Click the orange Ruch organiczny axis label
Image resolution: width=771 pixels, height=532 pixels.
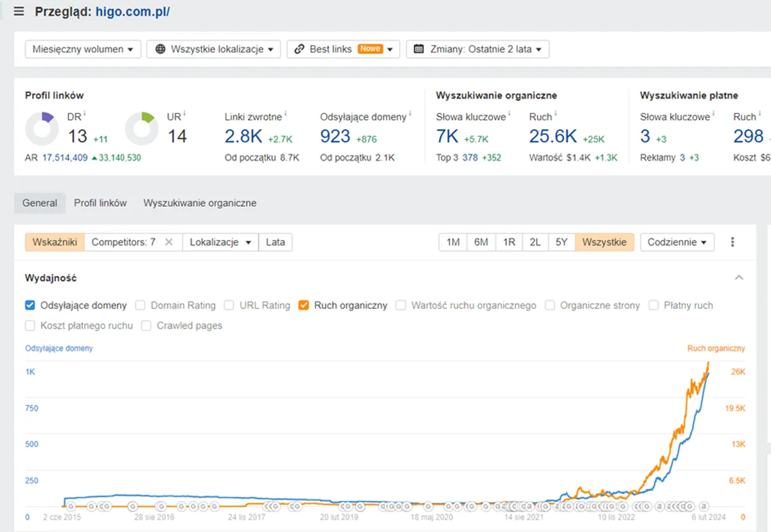[716, 348]
